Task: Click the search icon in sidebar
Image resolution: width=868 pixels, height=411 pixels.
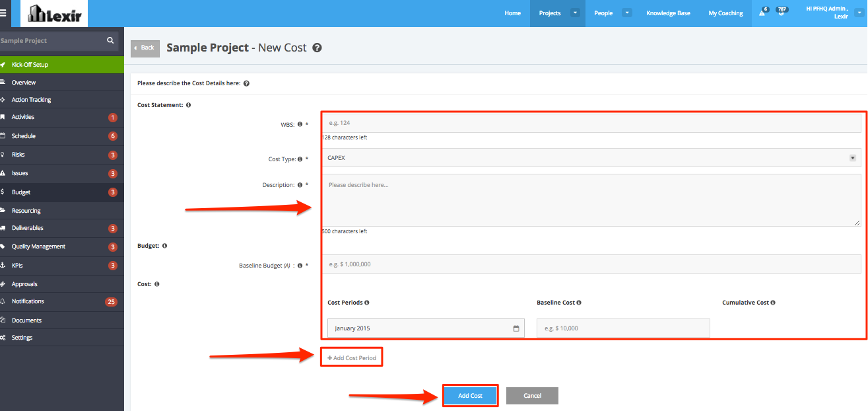Action: click(x=110, y=40)
